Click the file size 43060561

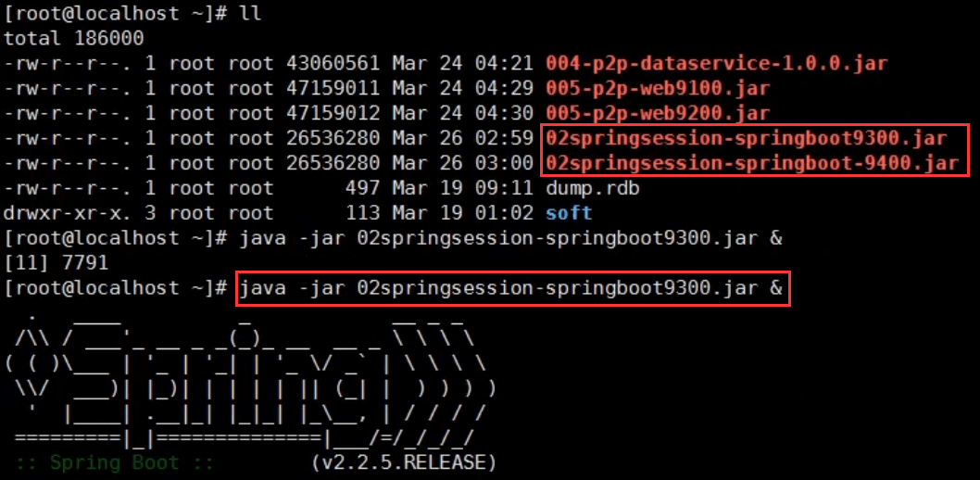click(x=333, y=63)
